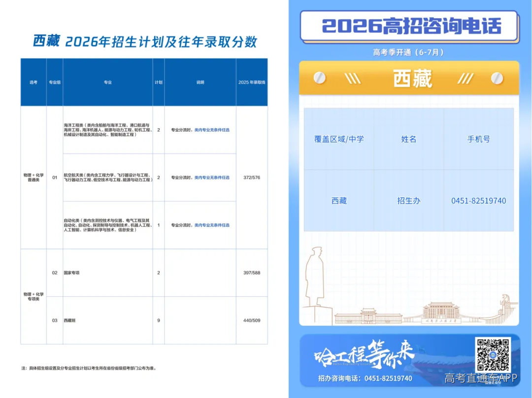Click major group 02 cell
Screen dimensions: 532x398
55,273
